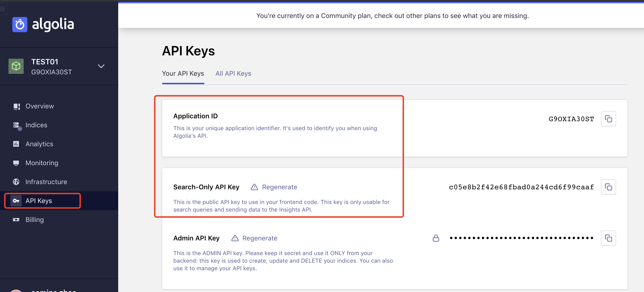Copy the Application ID value

point(608,119)
